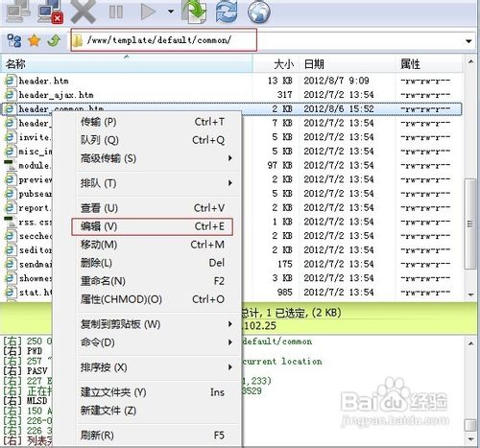Sort by 日期 column header
Screen dimensions: 480x448
347,63
